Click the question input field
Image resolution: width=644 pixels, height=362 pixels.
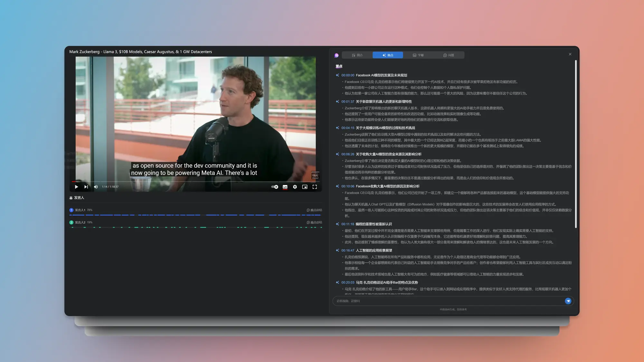pos(448,301)
